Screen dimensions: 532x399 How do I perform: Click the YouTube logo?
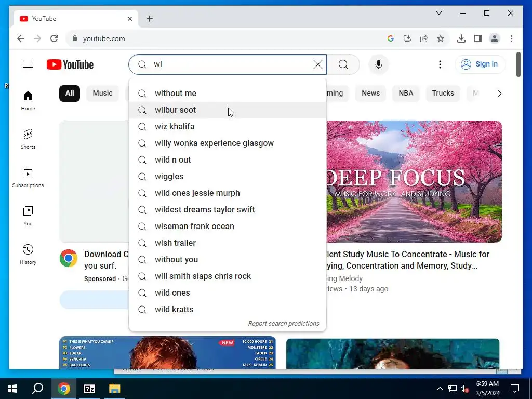point(70,64)
